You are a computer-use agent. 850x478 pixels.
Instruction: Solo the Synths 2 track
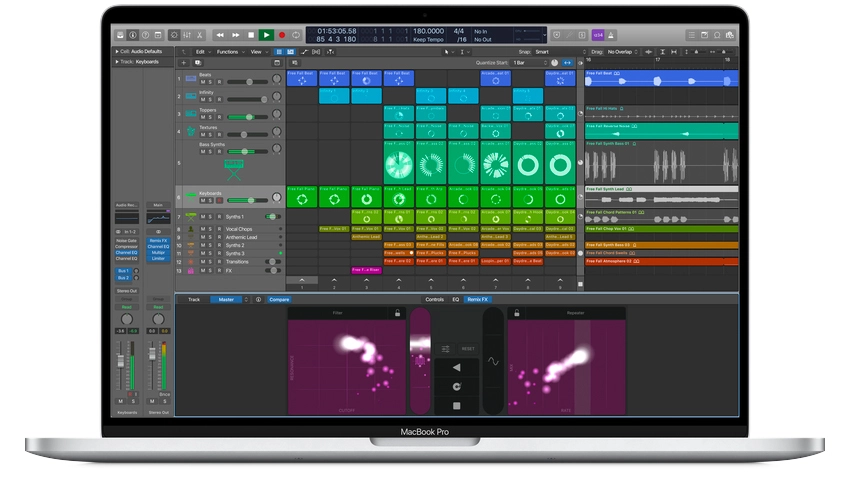pos(211,246)
